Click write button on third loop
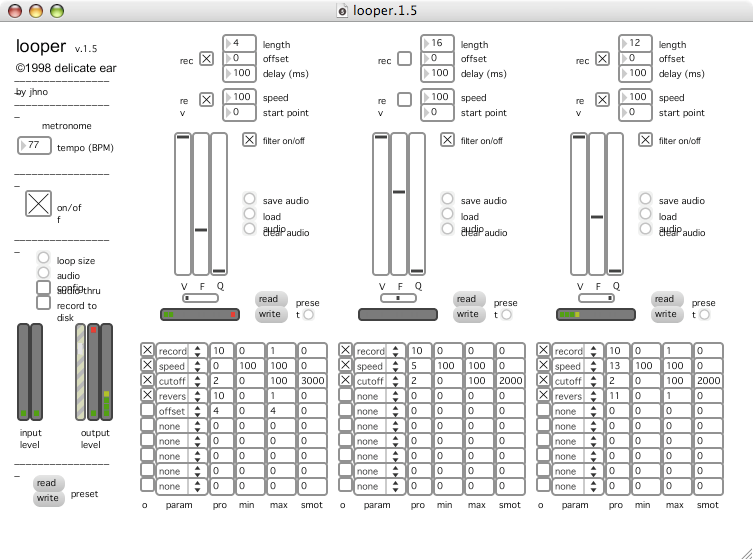753x560 pixels. point(667,314)
